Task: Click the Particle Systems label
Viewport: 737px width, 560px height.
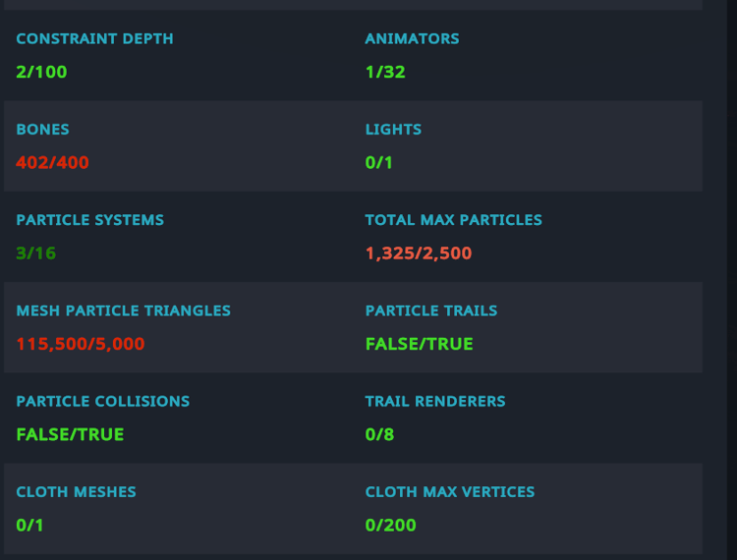Action: click(x=89, y=220)
